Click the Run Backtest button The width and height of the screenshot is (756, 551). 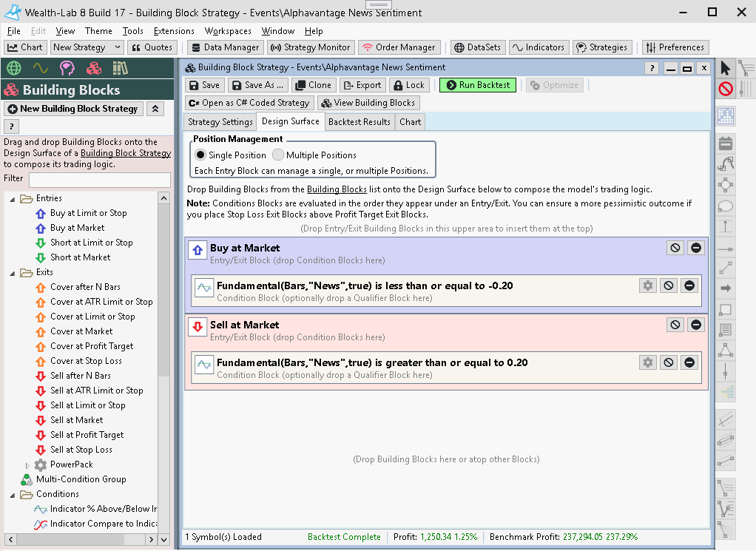(477, 85)
